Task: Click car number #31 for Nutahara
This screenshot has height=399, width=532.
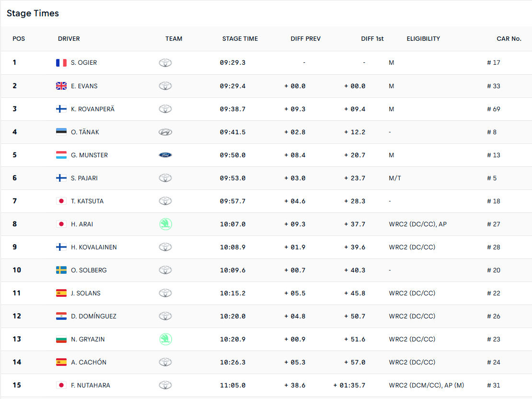Action: point(494,385)
